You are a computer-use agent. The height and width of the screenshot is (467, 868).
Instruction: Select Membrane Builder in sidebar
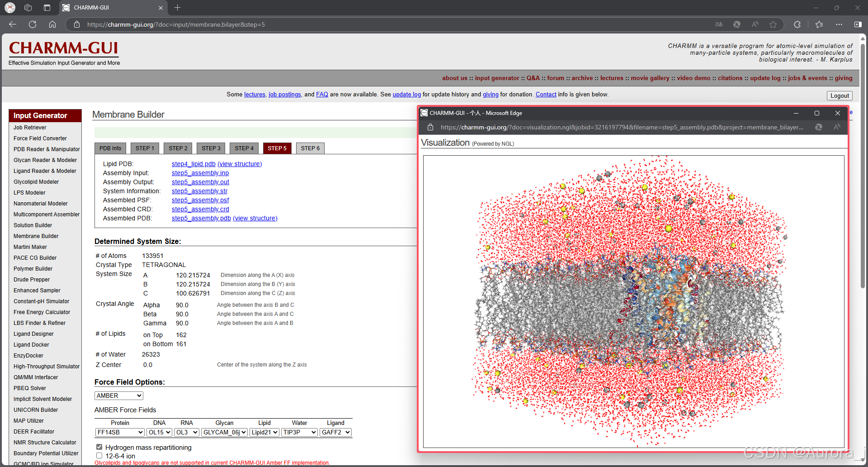click(x=36, y=236)
